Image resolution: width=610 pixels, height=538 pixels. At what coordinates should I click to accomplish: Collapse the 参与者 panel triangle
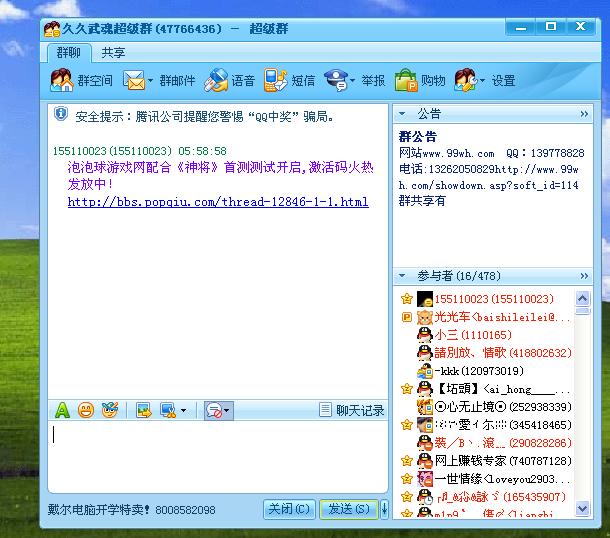pos(402,276)
